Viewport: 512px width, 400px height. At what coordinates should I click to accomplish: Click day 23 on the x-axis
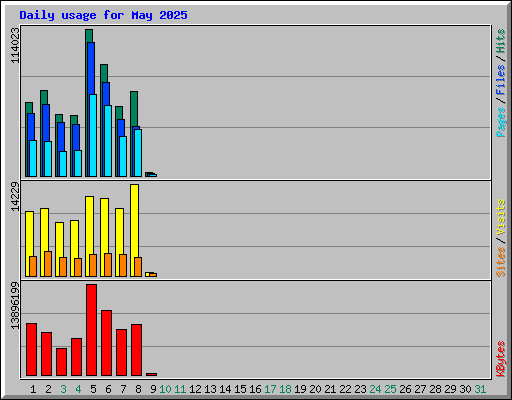point(360,389)
